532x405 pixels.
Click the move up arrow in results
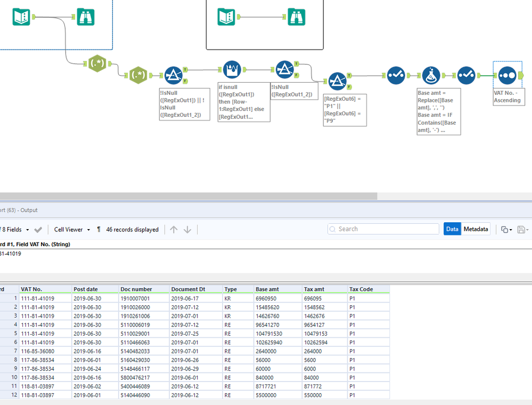174,230
